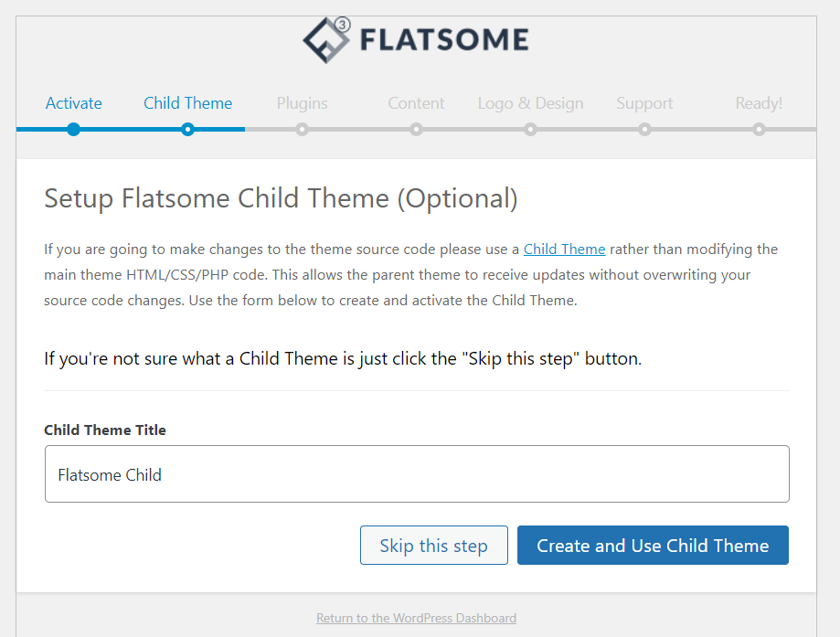Click the Content progress dot
This screenshot has width=840, height=637.
[416, 129]
